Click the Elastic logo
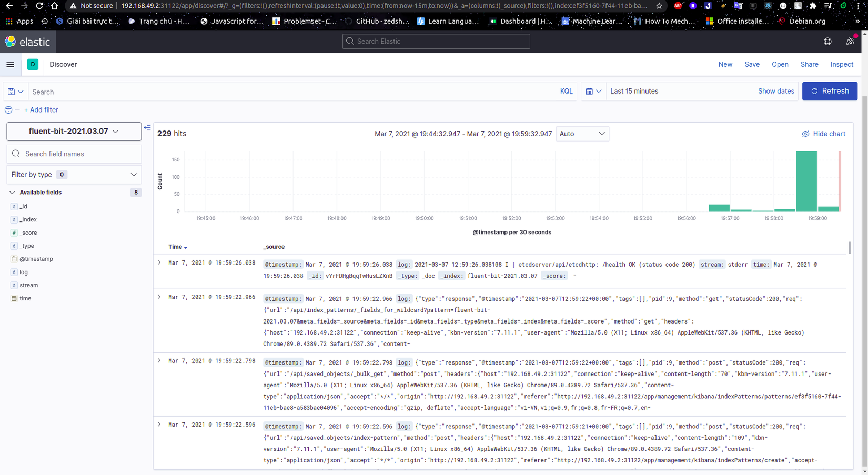 pyautogui.click(x=27, y=41)
